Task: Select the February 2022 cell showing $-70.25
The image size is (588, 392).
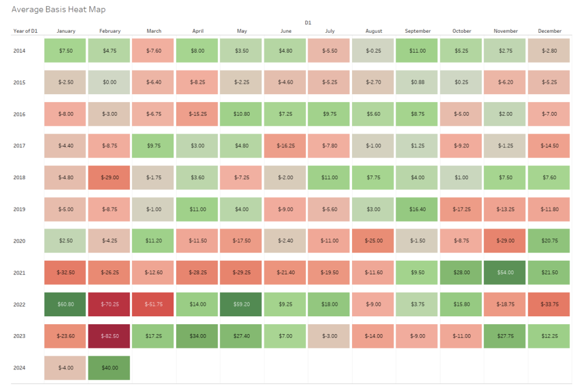Action: click(110, 304)
